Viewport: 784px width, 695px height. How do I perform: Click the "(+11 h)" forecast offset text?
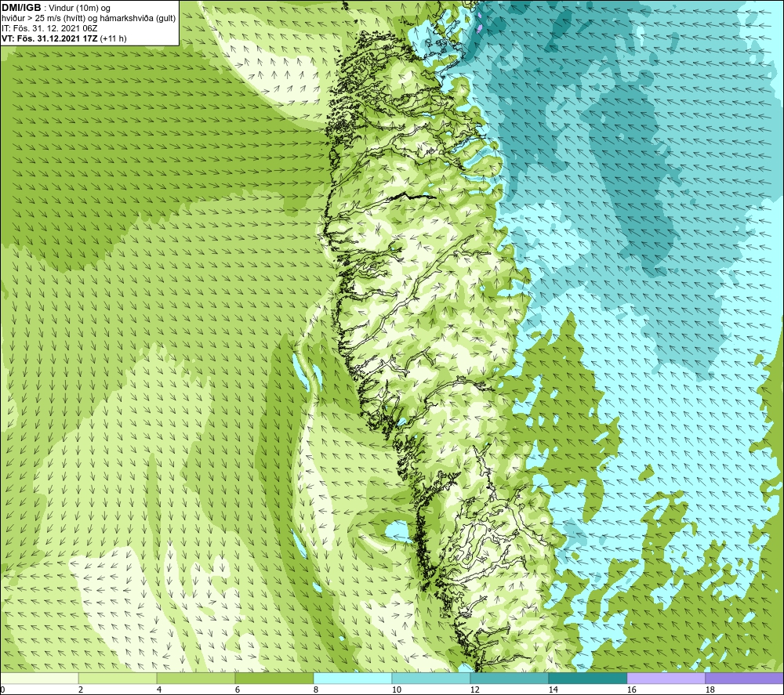coord(114,38)
